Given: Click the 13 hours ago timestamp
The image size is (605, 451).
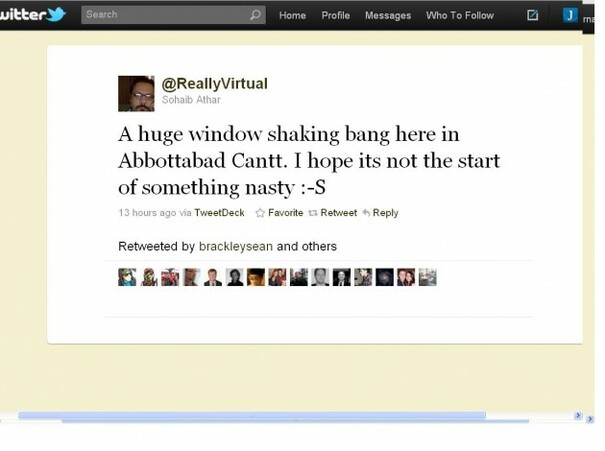Looking at the screenshot, I should point(147,213).
